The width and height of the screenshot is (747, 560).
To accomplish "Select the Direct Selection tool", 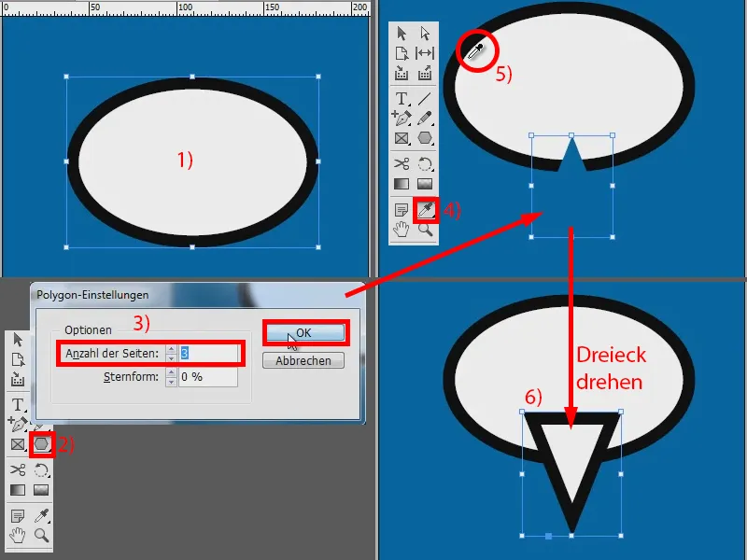I will click(x=424, y=34).
